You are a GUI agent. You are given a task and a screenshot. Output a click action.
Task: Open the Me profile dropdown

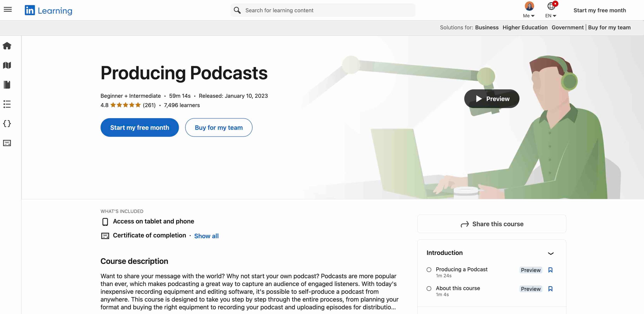click(x=528, y=10)
